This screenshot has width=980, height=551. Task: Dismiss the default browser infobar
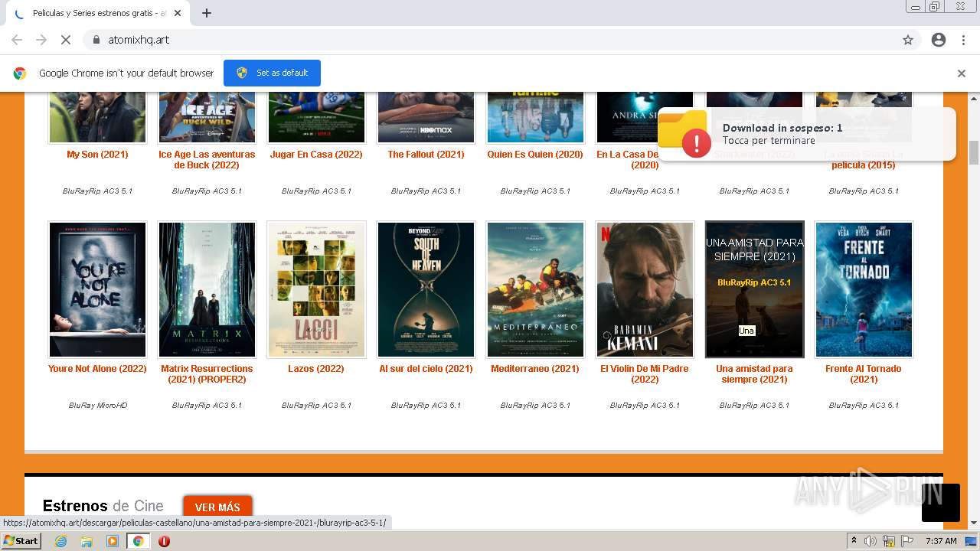coord(962,73)
